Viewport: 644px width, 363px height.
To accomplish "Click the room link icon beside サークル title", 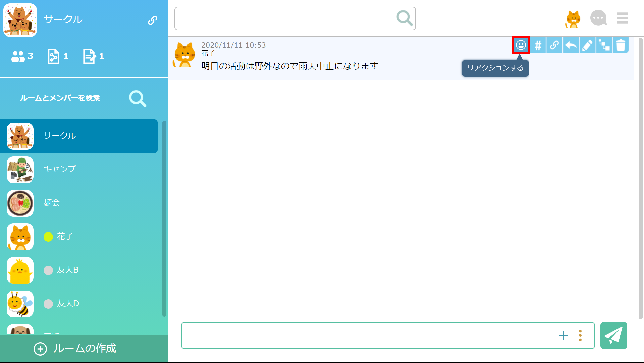I will click(153, 20).
